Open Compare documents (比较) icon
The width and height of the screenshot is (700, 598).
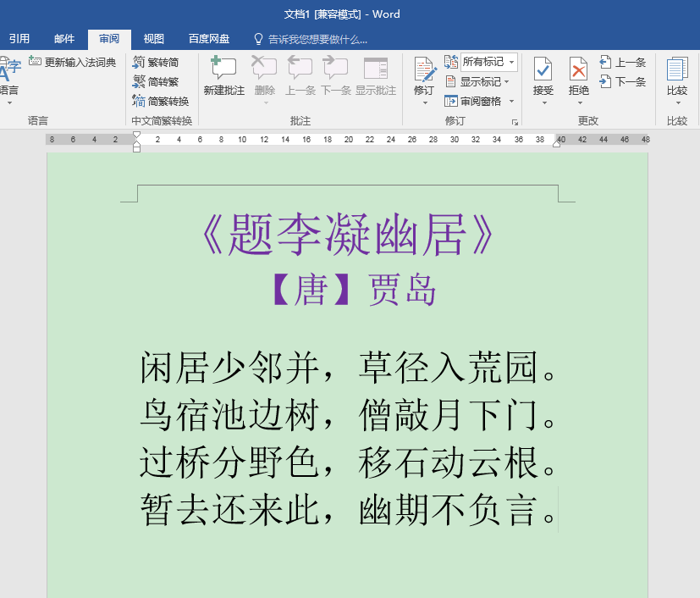[x=677, y=69]
